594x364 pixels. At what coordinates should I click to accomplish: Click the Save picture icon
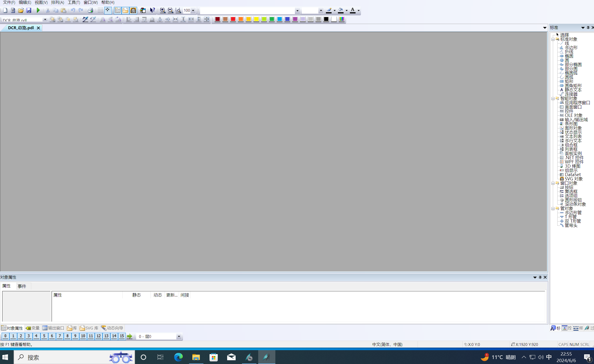pos(29,10)
